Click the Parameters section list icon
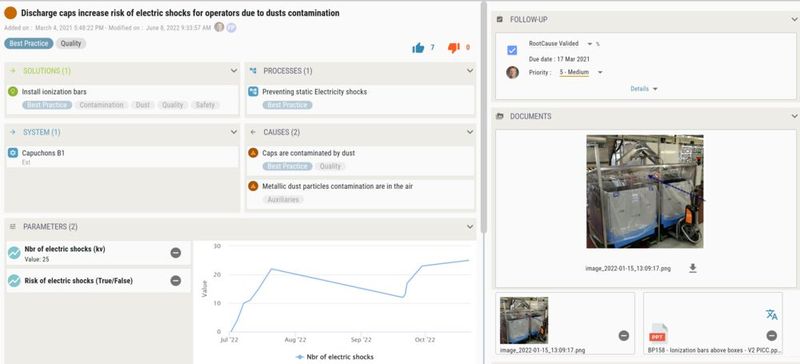Image resolution: width=800 pixels, height=364 pixels. pos(13,227)
